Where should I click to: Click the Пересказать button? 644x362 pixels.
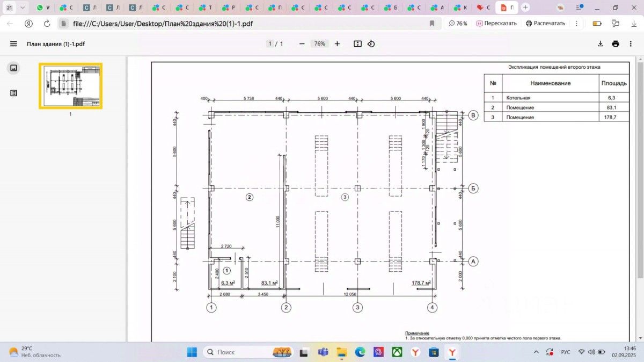(x=496, y=24)
